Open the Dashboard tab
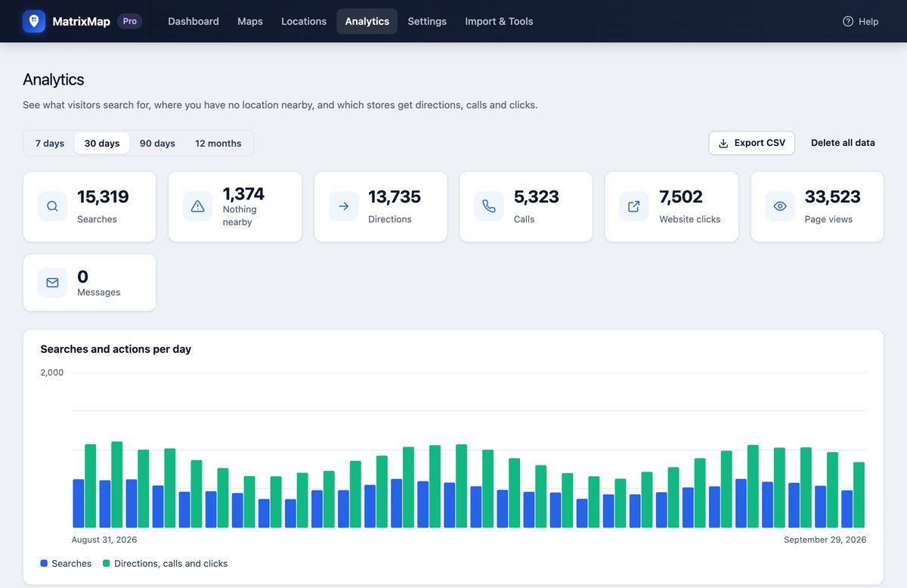The image size is (907, 588). (193, 21)
